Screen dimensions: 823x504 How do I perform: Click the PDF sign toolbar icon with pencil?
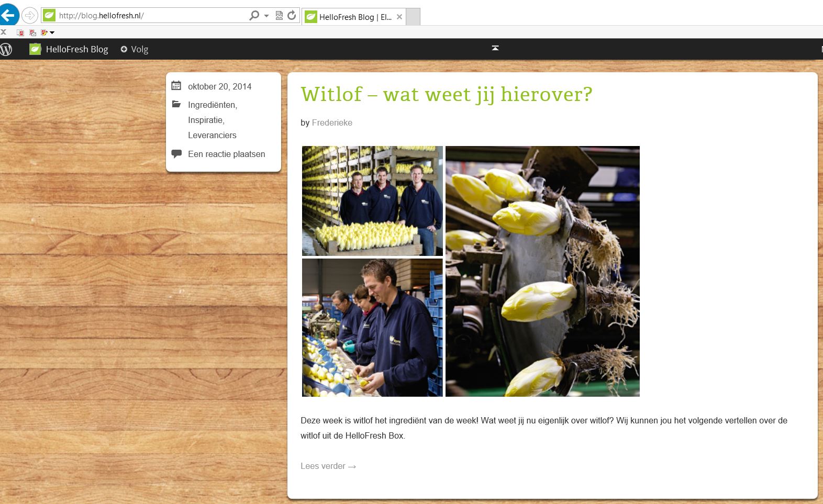pyautogui.click(x=44, y=32)
